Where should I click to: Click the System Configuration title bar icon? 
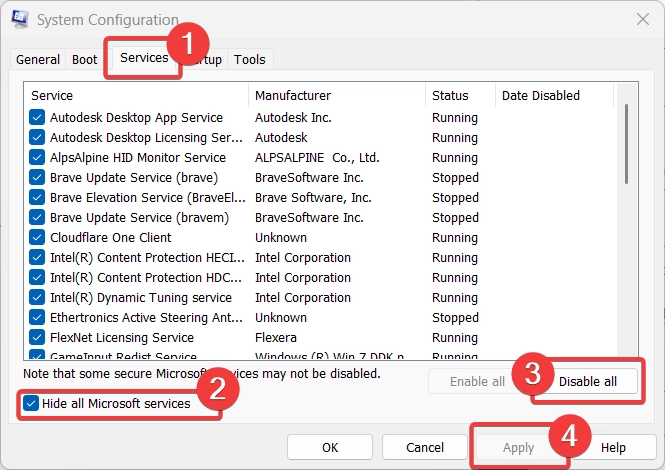point(20,19)
